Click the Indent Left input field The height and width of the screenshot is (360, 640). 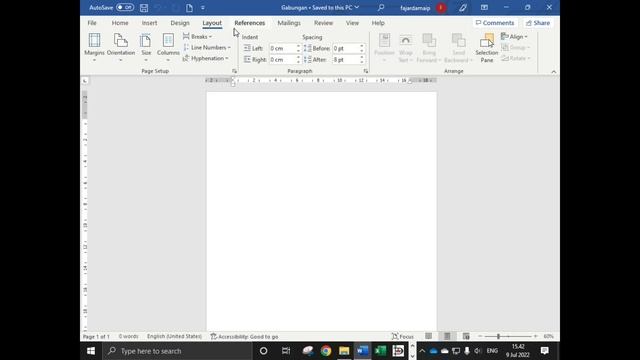pos(282,48)
